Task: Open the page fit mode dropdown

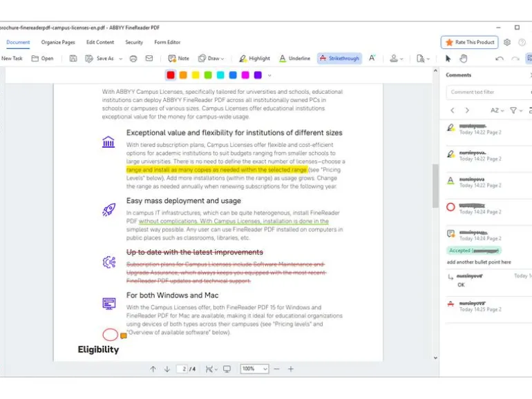Action: (x=211, y=369)
